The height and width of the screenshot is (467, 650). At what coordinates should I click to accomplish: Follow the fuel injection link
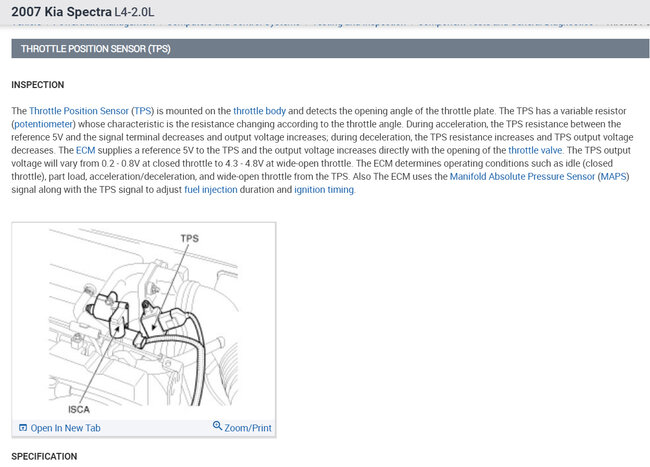coord(211,190)
